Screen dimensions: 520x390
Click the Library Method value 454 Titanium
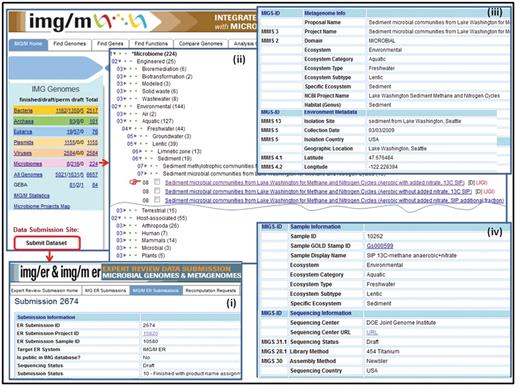383,351
